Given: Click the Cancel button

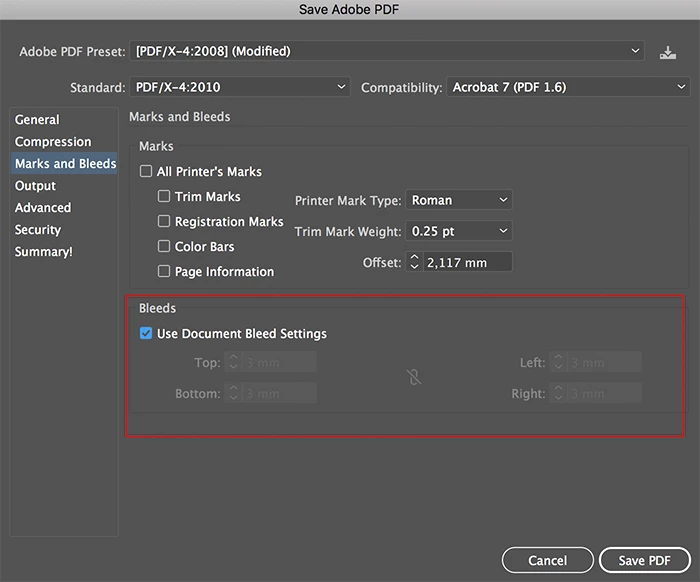Looking at the screenshot, I should tap(548, 560).
